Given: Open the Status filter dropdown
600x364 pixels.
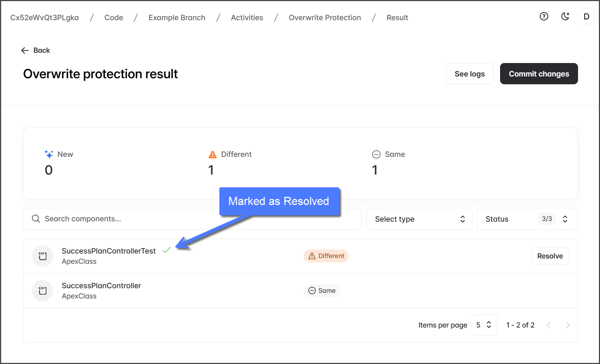Looking at the screenshot, I should 527,219.
